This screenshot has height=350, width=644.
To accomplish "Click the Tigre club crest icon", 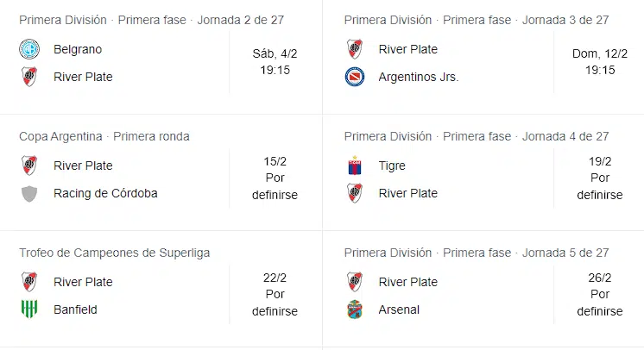I will [355, 166].
